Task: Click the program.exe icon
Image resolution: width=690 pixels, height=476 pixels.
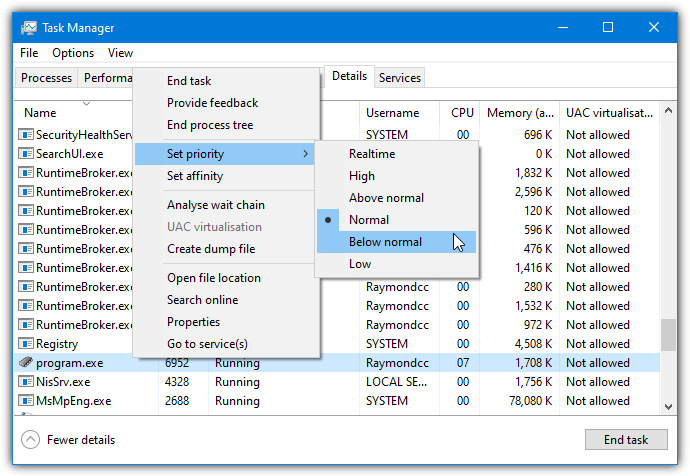Action: pyautogui.click(x=26, y=362)
